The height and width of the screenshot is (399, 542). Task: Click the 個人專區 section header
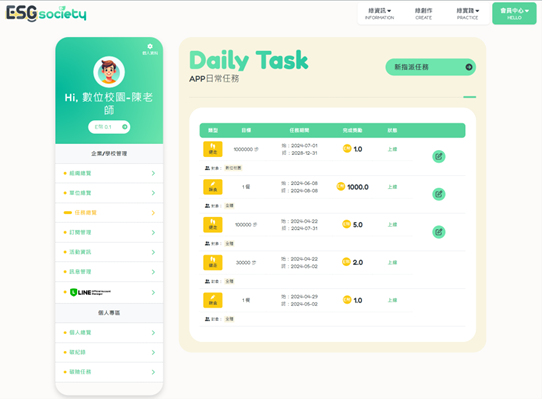coord(109,313)
